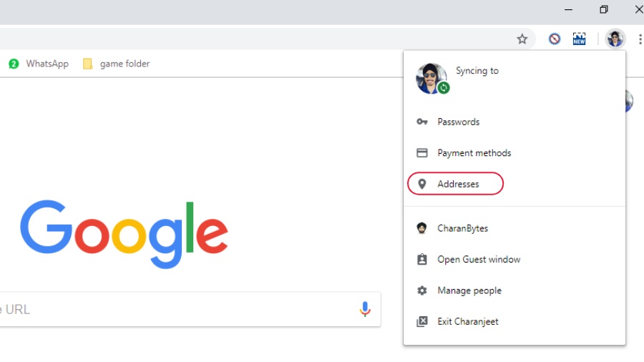
Task: Click the NEW extension icon in toolbar
Action: point(579,39)
